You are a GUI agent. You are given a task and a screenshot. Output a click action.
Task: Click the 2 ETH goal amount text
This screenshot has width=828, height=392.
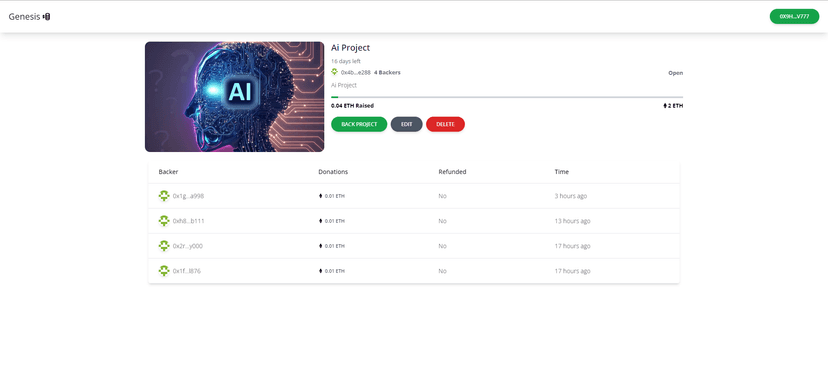click(675, 106)
